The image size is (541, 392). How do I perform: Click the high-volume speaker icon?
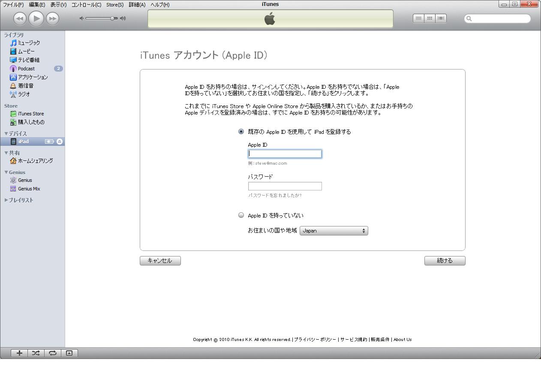pyautogui.click(x=123, y=18)
